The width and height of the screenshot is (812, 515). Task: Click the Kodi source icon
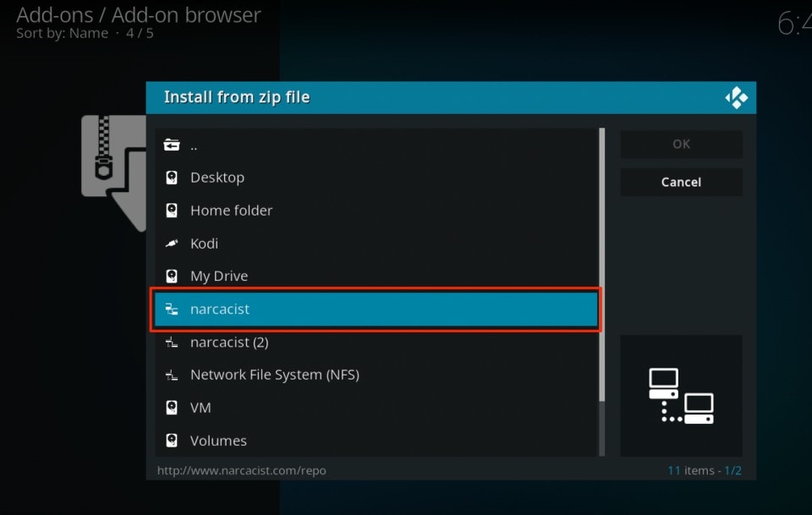tap(172, 244)
